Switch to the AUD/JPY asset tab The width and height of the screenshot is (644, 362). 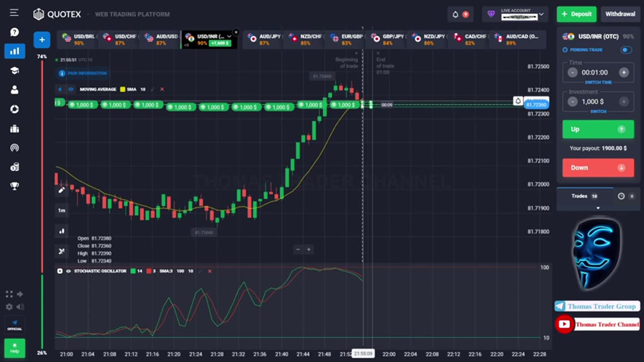[x=264, y=40]
